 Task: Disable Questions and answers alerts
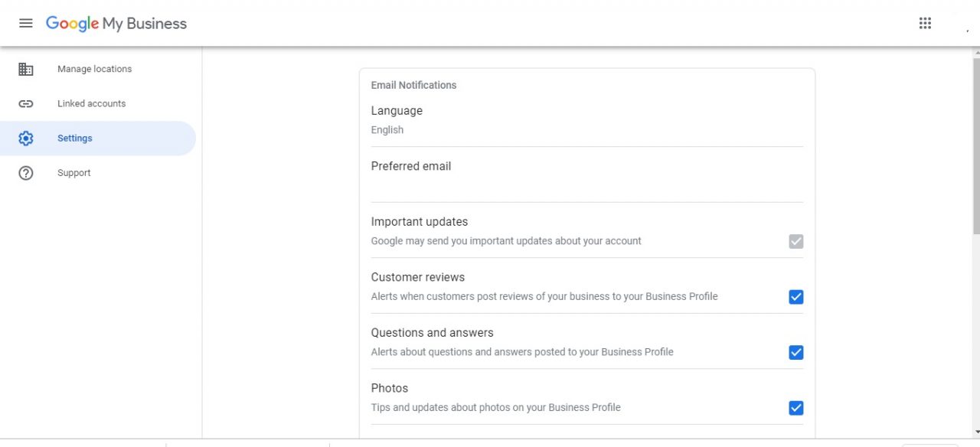pos(796,352)
